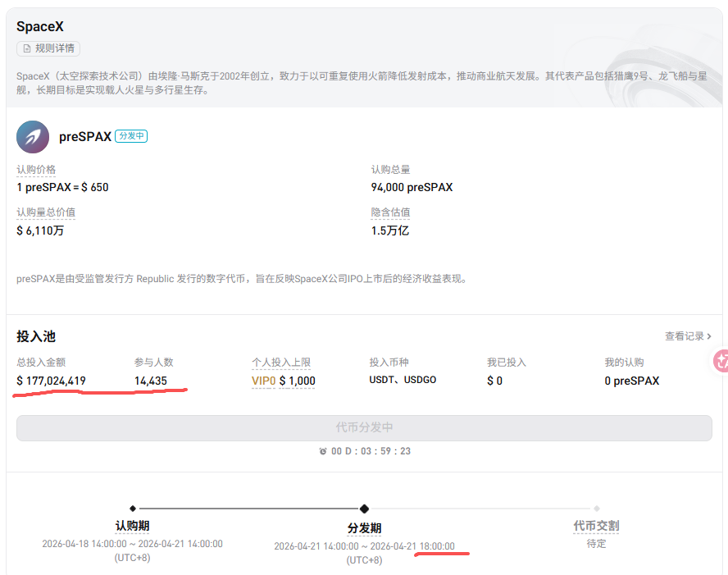
Task: Click the 分发中 status badge beside preSPAX
Action: (x=130, y=135)
